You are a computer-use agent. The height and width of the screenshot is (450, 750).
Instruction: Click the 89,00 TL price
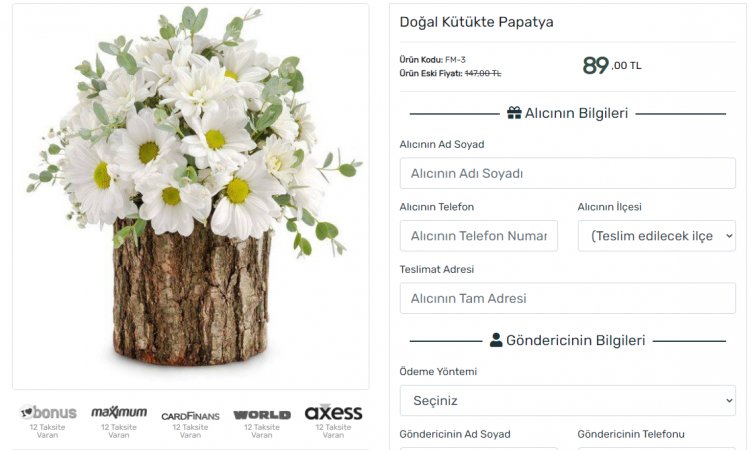pos(612,65)
